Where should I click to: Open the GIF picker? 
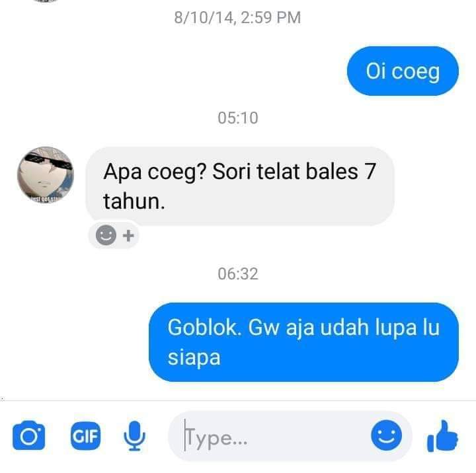click(x=85, y=436)
